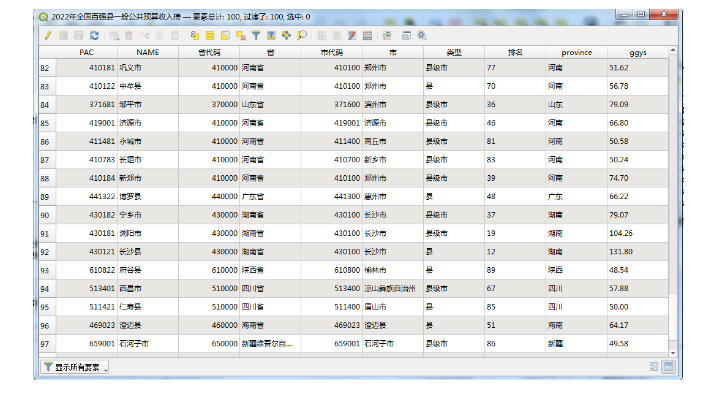The image size is (714, 393).
Task: Click the actions magnifier-gear icon
Action: [422, 36]
